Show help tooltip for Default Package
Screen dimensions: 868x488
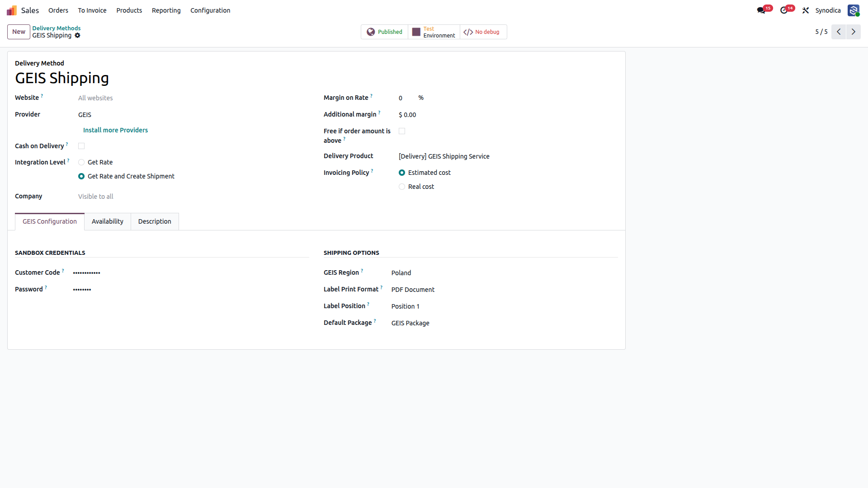click(375, 321)
